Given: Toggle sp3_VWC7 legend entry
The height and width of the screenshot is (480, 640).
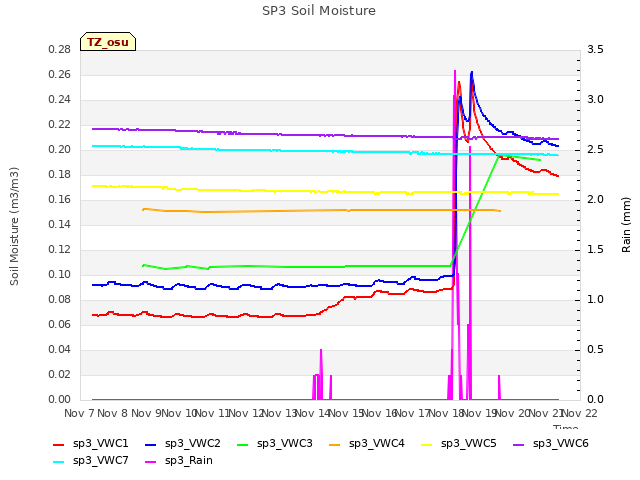Looking at the screenshot, I should pyautogui.click(x=91, y=461).
